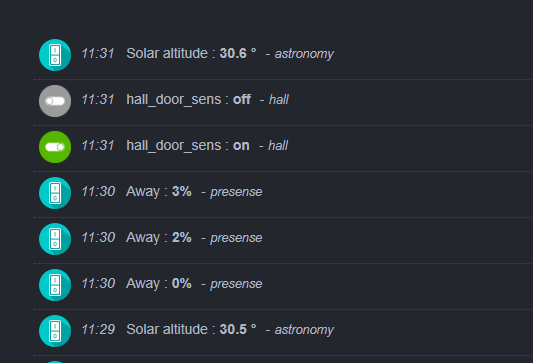Image resolution: width=533 pixels, height=363 pixels.
Task: Select the Away 2% entry text
Action: click(159, 238)
